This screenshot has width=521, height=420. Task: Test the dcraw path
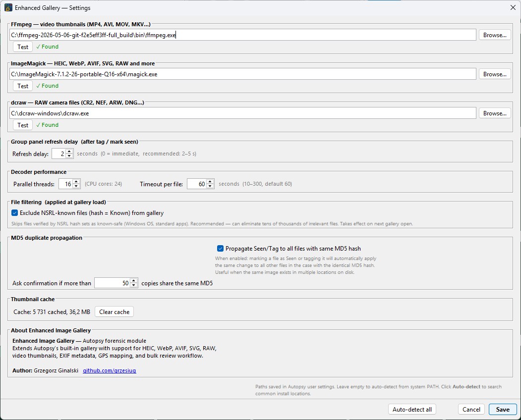[23, 125]
